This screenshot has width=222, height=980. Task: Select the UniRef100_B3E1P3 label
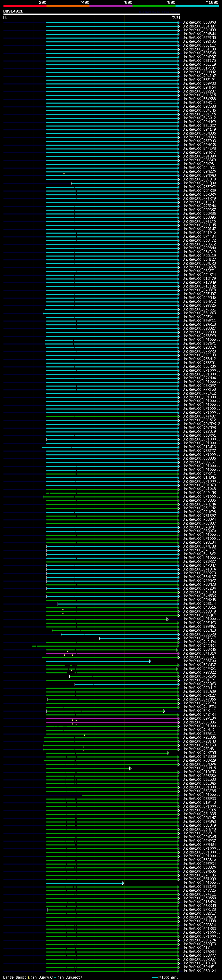click(x=199, y=887)
